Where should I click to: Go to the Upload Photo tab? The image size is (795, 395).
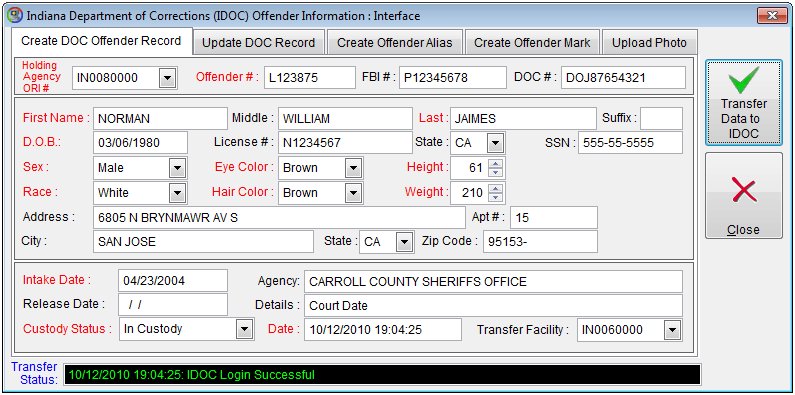[649, 43]
